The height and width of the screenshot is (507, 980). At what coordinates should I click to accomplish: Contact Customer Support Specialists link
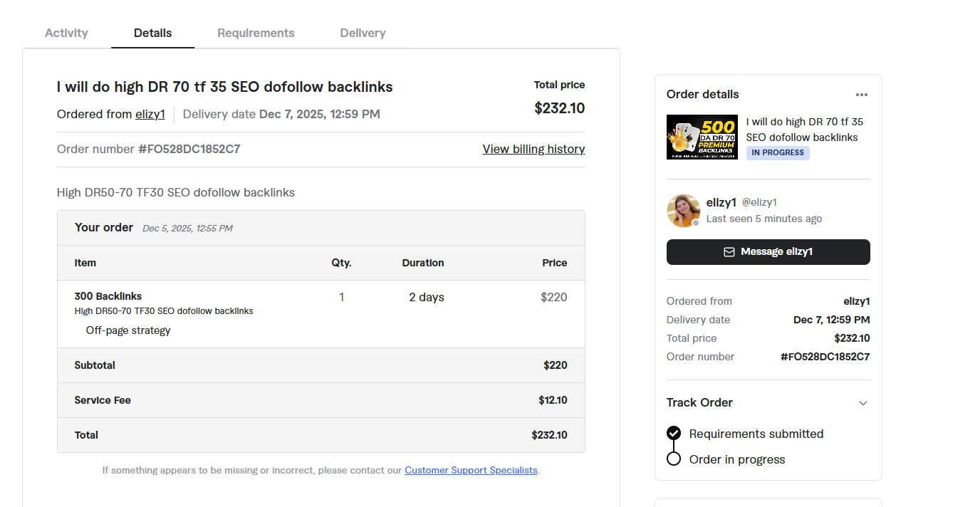pos(471,470)
